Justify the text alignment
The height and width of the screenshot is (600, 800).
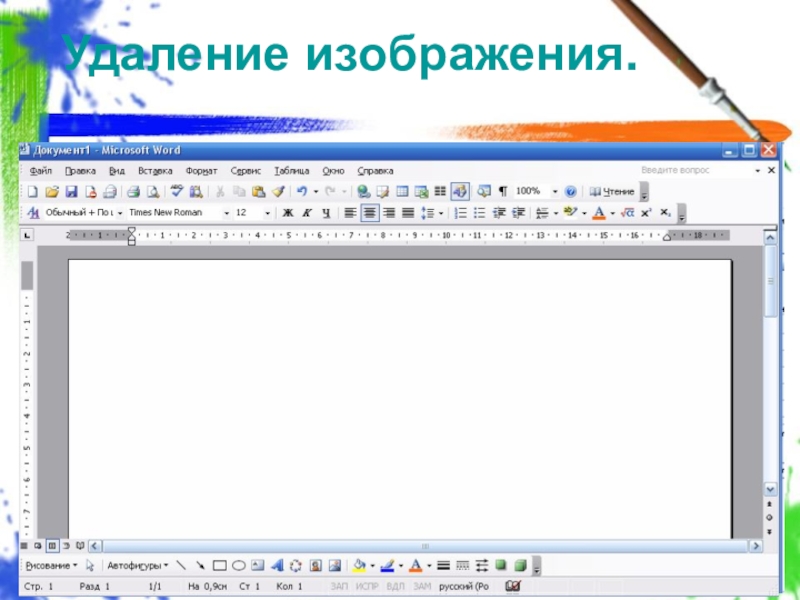pos(408,213)
